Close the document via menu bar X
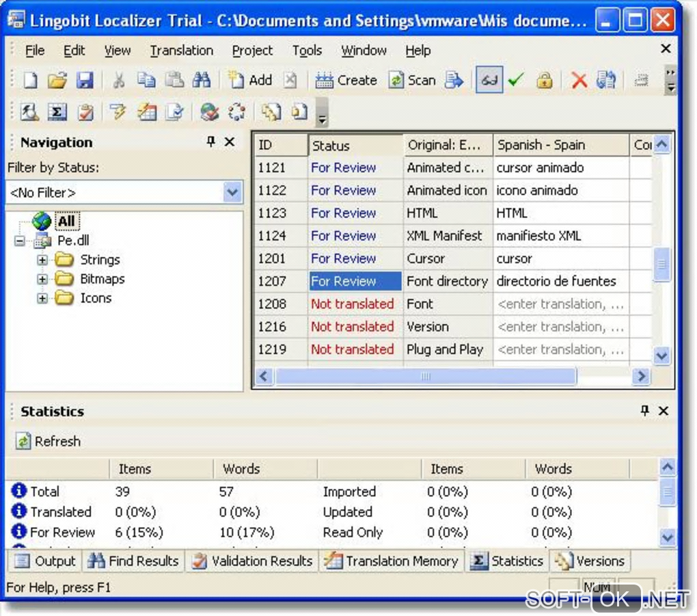The width and height of the screenshot is (697, 616). (x=666, y=49)
